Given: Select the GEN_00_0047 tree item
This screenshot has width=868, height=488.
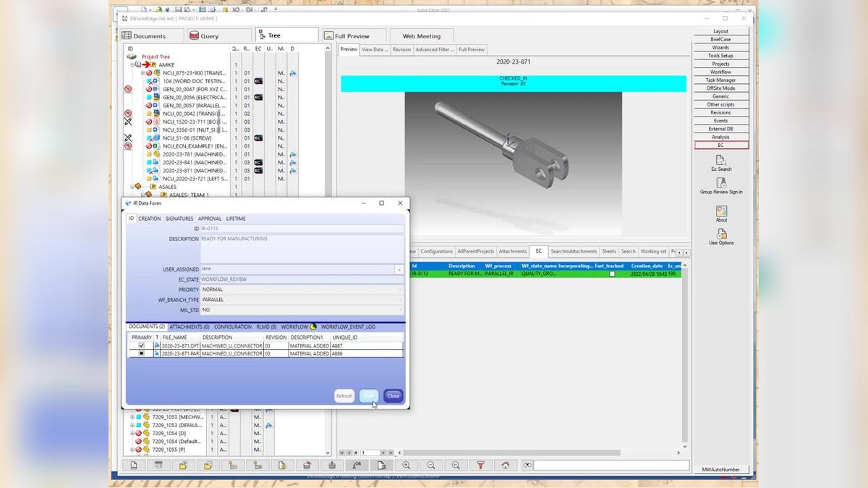Looking at the screenshot, I should pos(195,89).
